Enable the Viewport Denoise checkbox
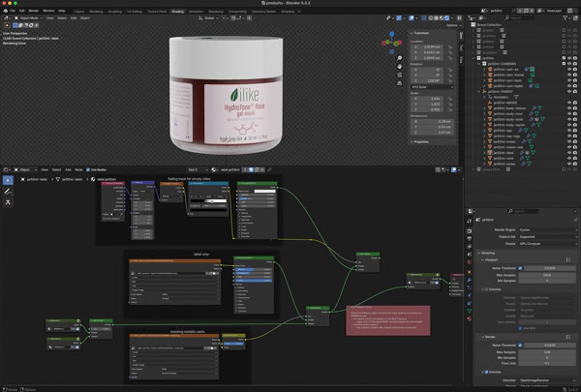Viewport: 581px width, 392px height. pyautogui.click(x=486, y=289)
